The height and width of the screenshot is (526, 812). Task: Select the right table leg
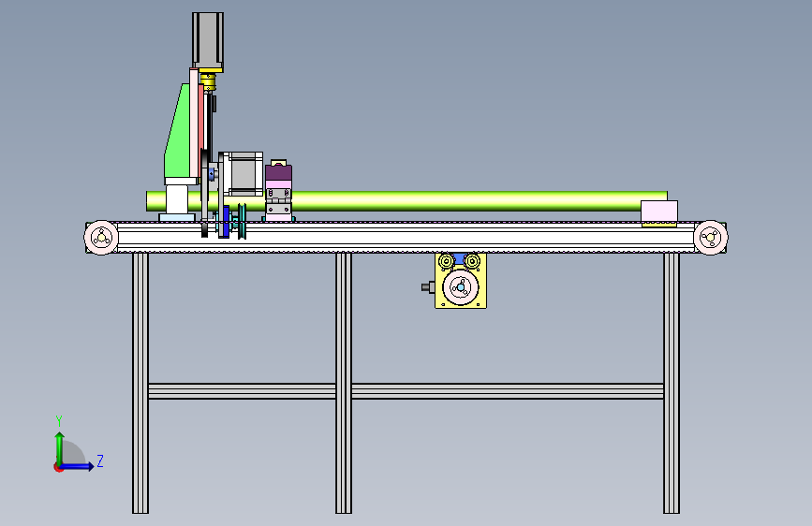click(672, 383)
